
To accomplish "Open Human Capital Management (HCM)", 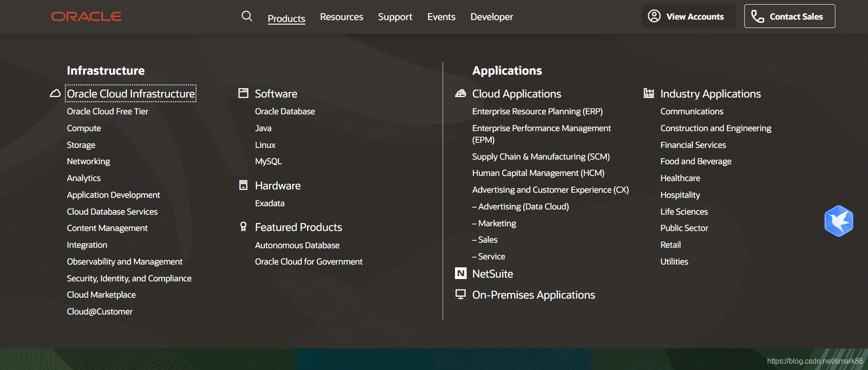I will pyautogui.click(x=538, y=173).
